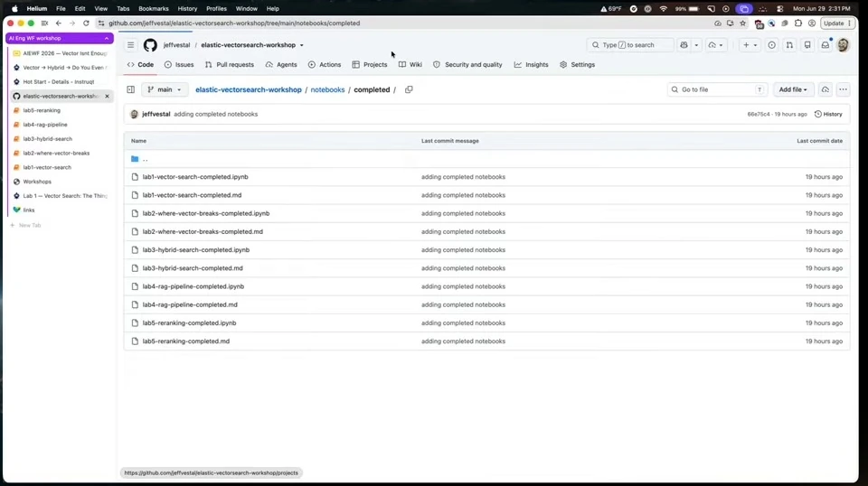The width and height of the screenshot is (868, 486).
Task: Open the GitHub hamburger navigation menu
Action: 130,45
